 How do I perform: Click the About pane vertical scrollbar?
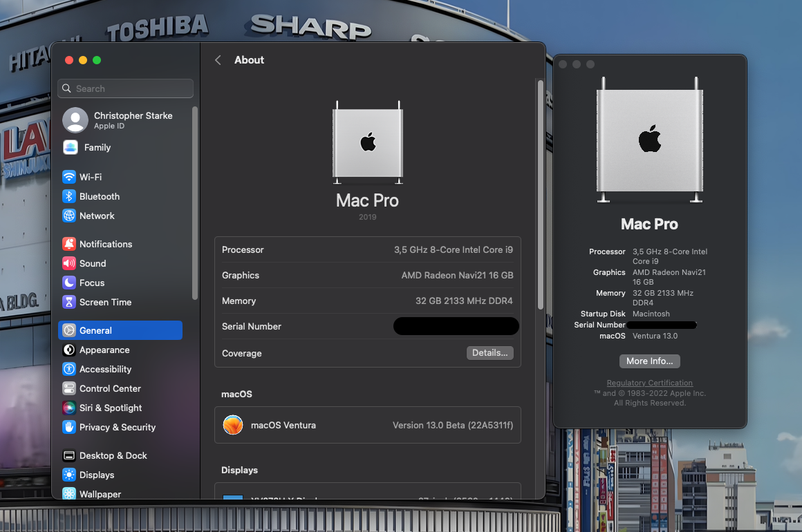coord(540,194)
